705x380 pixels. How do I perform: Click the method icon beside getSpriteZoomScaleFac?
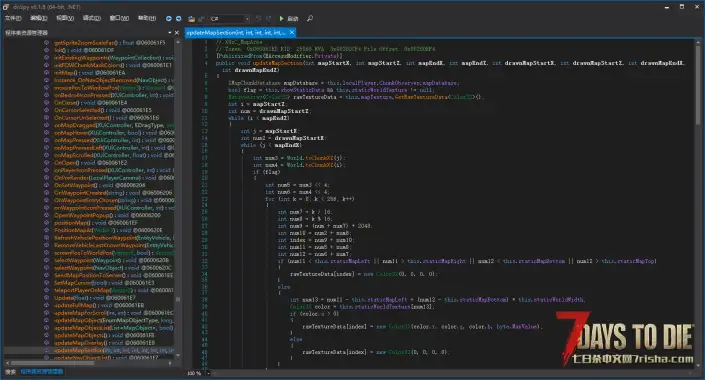[46, 42]
